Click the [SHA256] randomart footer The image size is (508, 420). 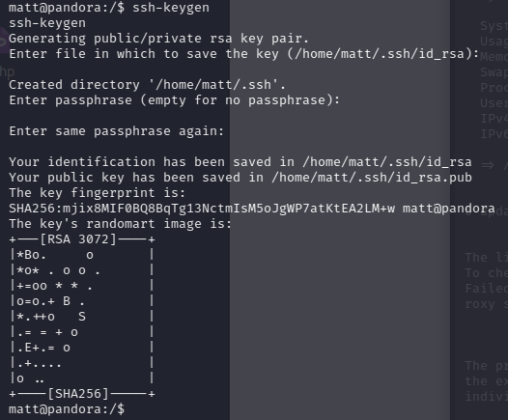(x=78, y=394)
